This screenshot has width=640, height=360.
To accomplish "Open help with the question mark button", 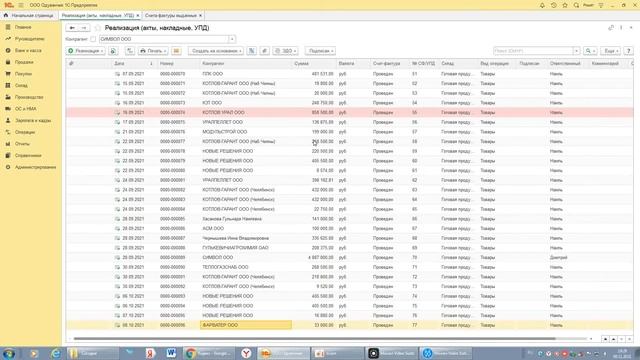I will coord(629,51).
